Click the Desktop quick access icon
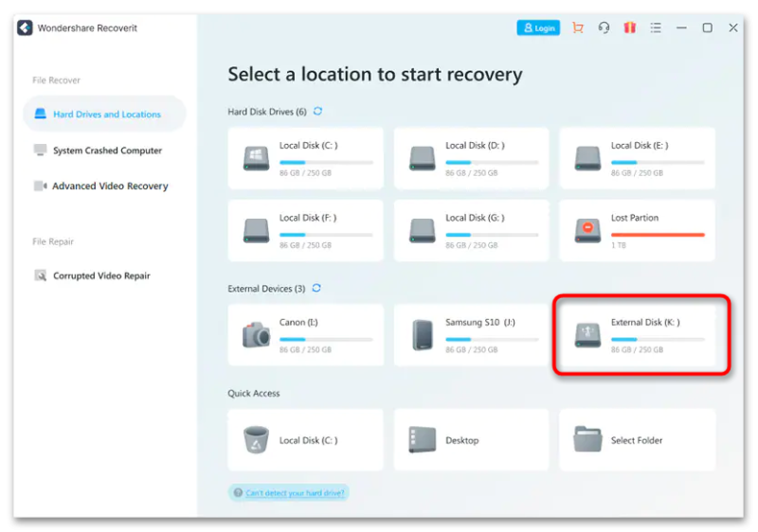The image size is (758, 532). tap(422, 439)
